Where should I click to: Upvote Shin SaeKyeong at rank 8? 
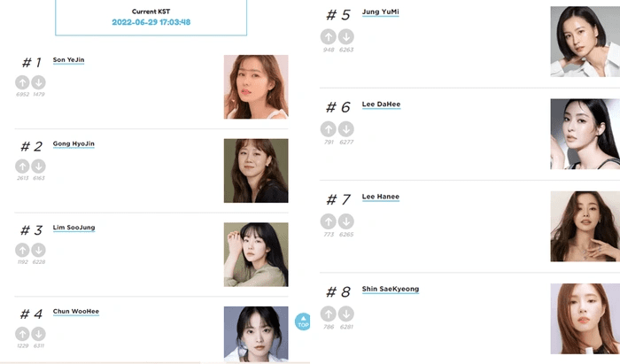pyautogui.click(x=329, y=314)
